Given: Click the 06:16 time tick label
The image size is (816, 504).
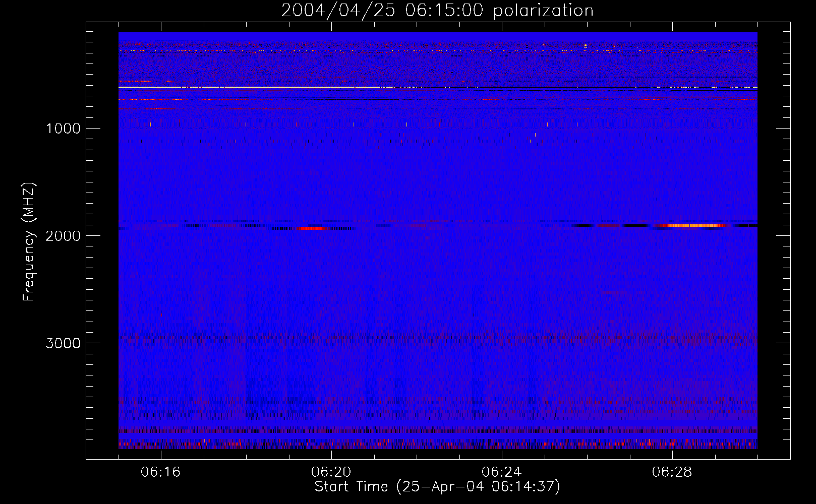Looking at the screenshot, I should [161, 472].
